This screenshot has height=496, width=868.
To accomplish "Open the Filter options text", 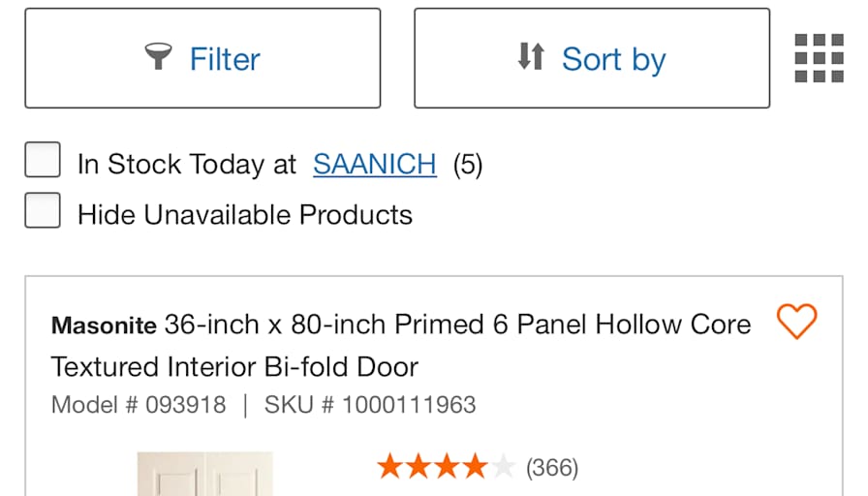I will click(x=225, y=59).
